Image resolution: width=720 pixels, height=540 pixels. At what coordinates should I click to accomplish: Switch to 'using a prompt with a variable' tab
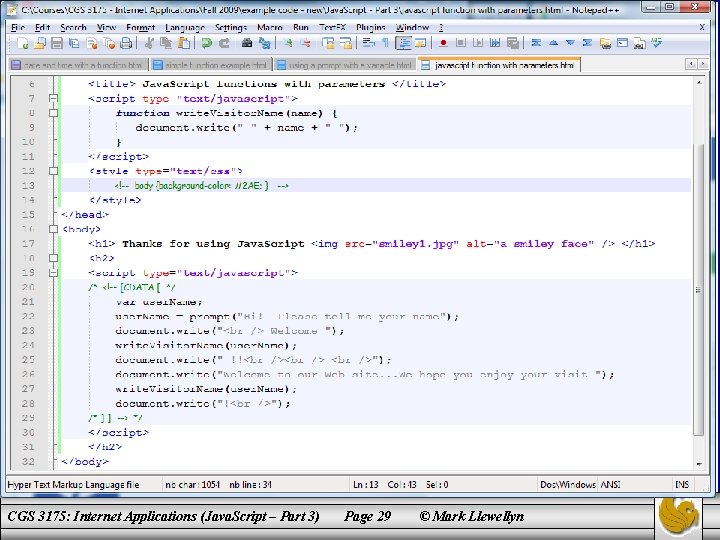click(x=345, y=65)
